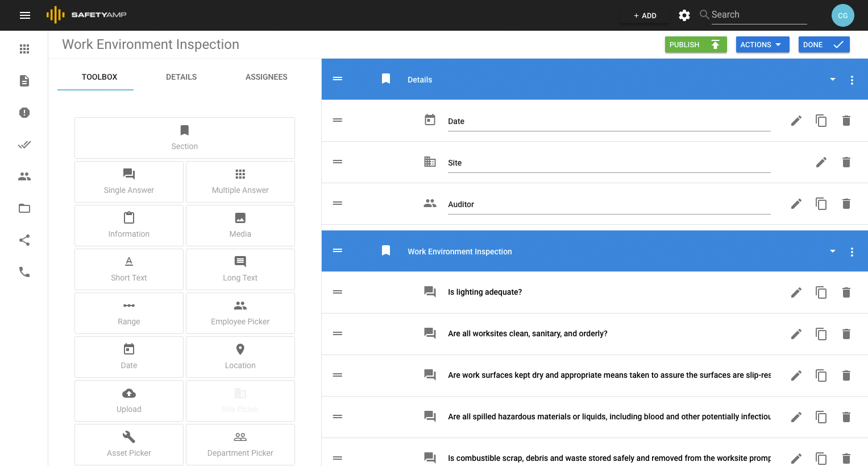
Task: Select the Location element
Action: [x=240, y=357]
